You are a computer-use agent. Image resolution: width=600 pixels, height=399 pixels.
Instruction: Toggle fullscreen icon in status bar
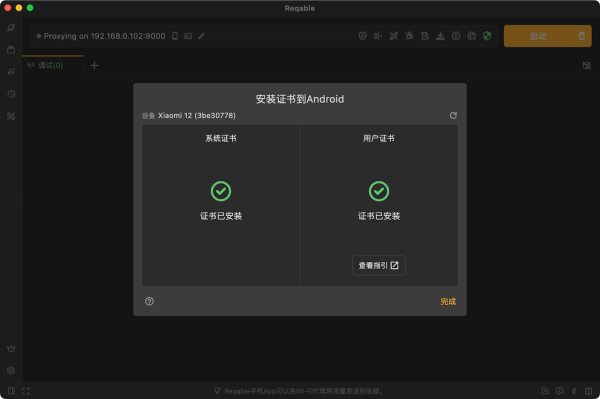26,391
